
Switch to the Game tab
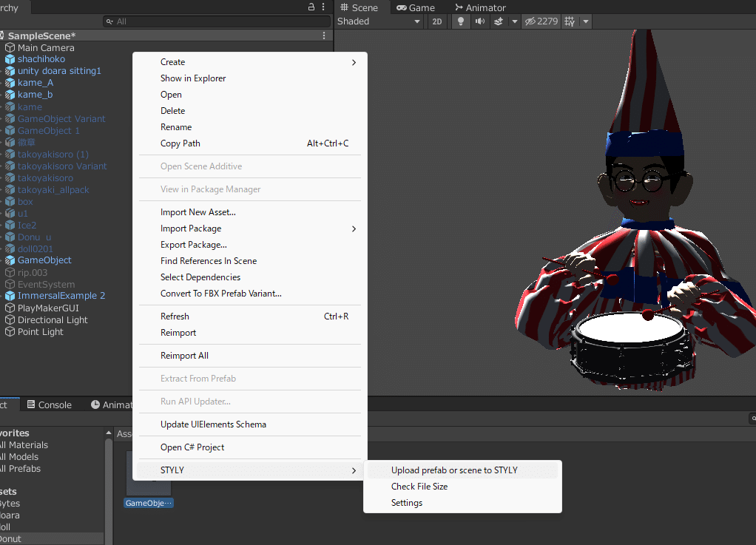click(x=415, y=7)
